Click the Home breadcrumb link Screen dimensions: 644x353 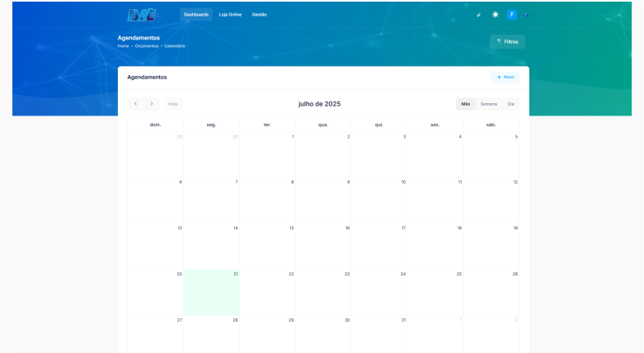(x=123, y=46)
